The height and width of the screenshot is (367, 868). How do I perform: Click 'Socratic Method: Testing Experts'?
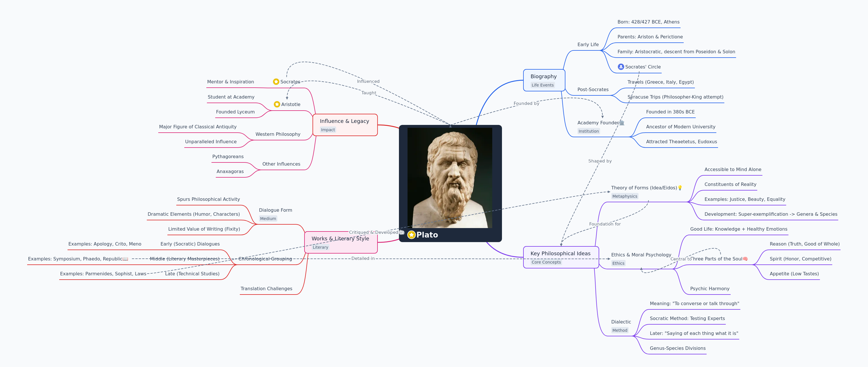tap(687, 318)
